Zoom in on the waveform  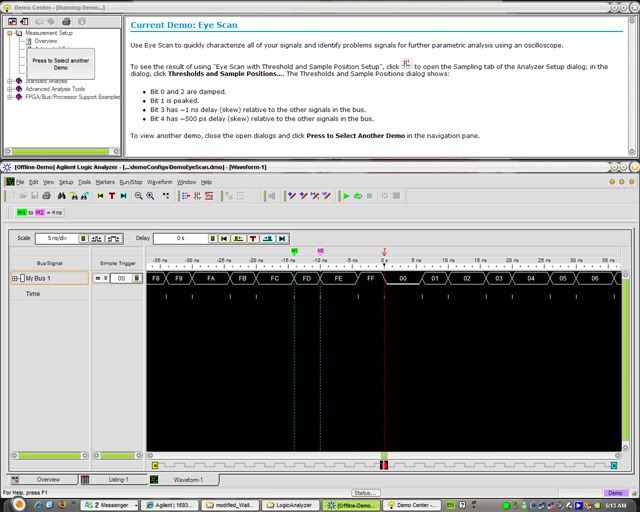151,196
